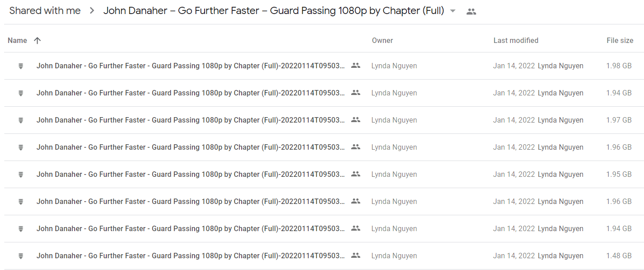Expand the breadcrumb chevron after Shared with me

click(92, 11)
